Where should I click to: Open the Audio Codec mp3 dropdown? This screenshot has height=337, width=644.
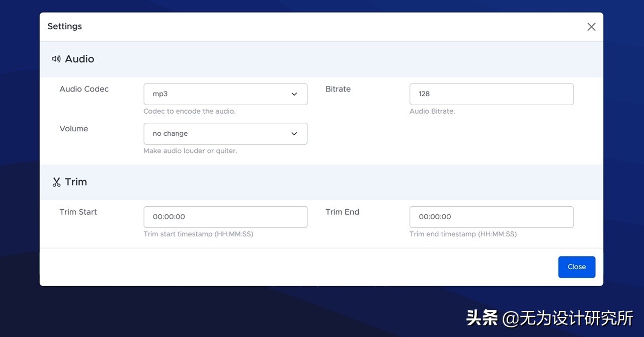tap(225, 94)
